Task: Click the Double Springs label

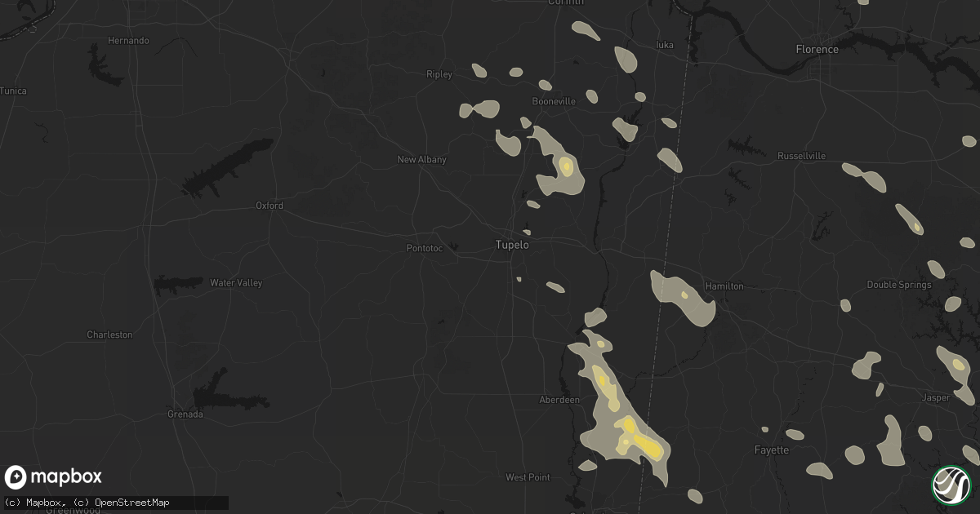Action: [898, 285]
